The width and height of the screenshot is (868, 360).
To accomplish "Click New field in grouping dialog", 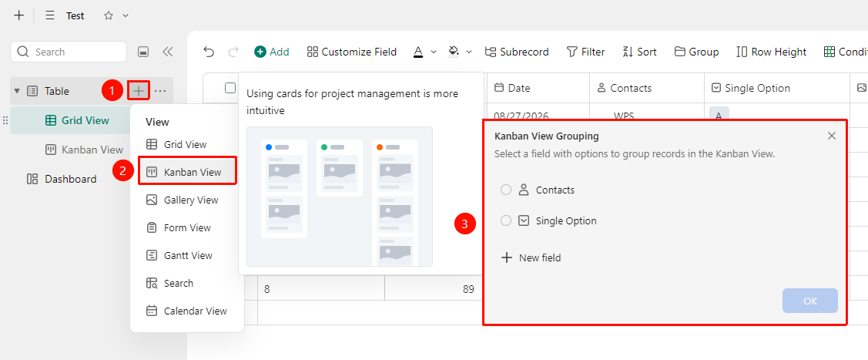I will pyautogui.click(x=531, y=257).
